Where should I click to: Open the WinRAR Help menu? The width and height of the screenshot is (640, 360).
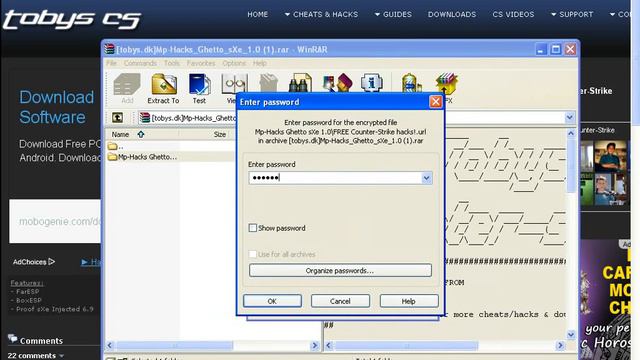pyautogui.click(x=260, y=63)
